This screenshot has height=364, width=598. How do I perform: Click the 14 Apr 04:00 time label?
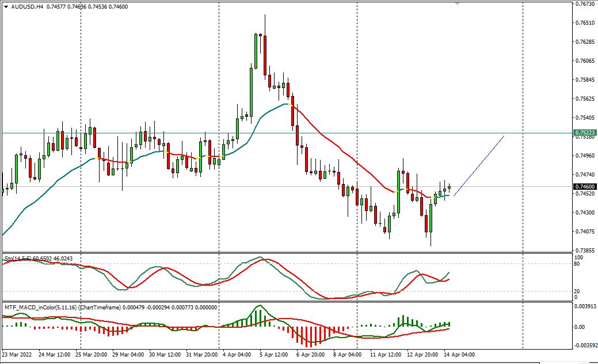click(459, 354)
